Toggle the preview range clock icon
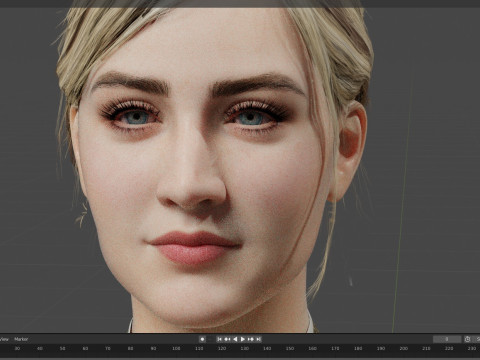480x360 pixels. pyautogui.click(x=467, y=339)
